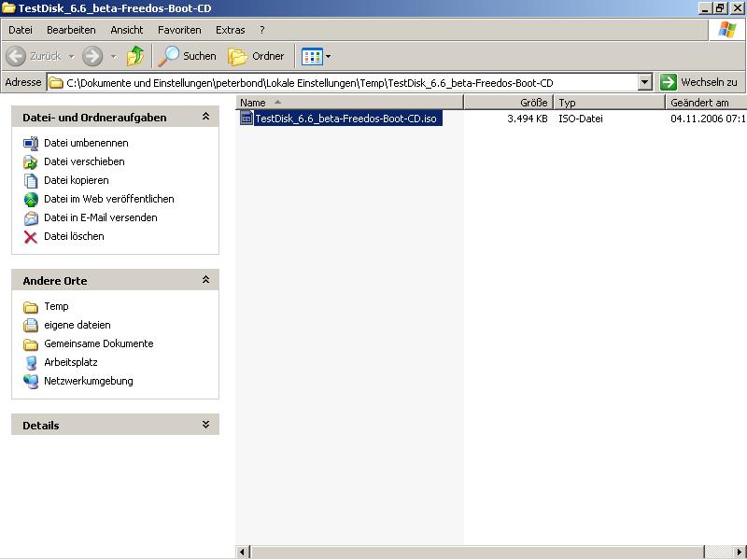Click the eigene dateien folder icon
The image size is (747, 560).
[31, 325]
